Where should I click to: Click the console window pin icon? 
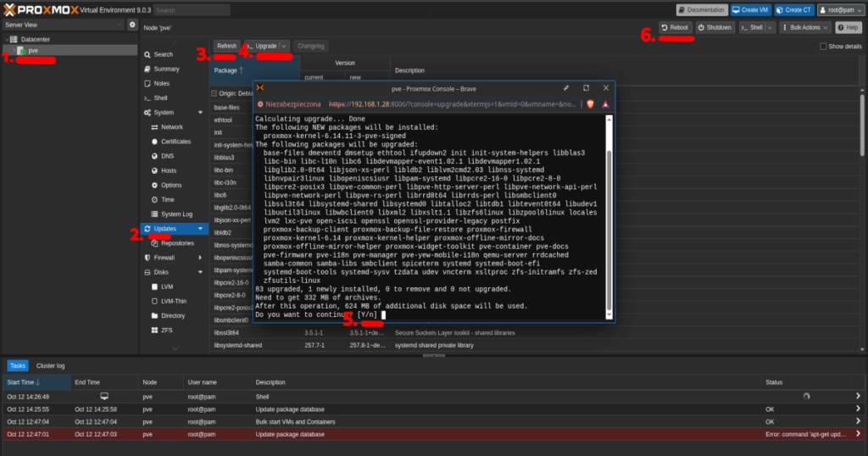point(565,88)
